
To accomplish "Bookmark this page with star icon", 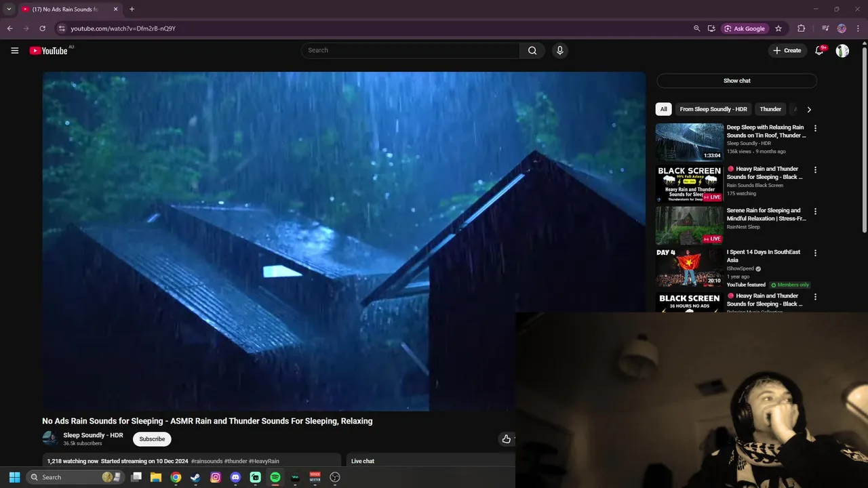I will [x=778, y=28].
